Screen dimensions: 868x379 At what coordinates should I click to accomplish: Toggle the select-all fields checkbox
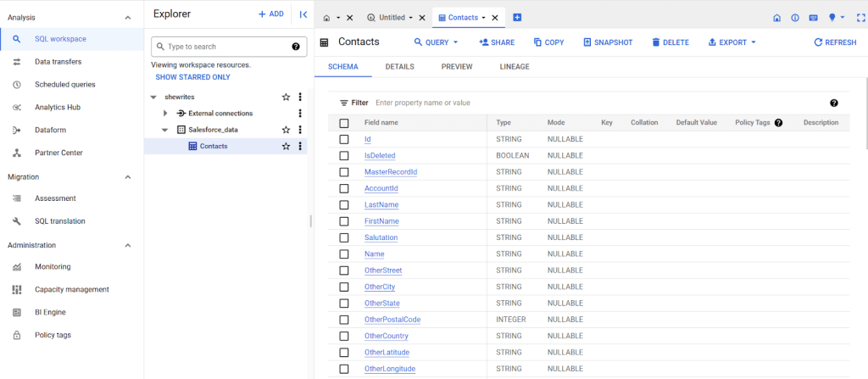pos(344,123)
